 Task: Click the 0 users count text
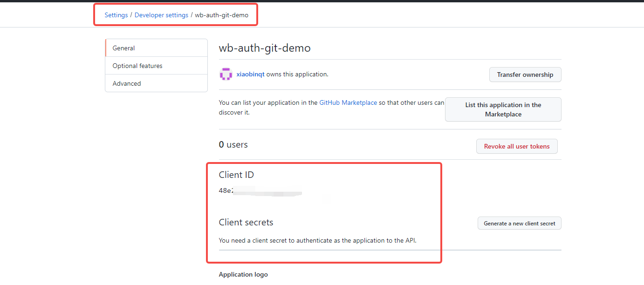[x=233, y=145]
